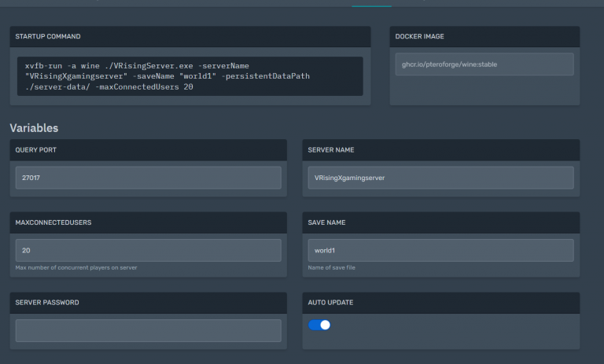This screenshot has width=604, height=364.
Task: Click the Variables section heading
Action: coord(34,127)
